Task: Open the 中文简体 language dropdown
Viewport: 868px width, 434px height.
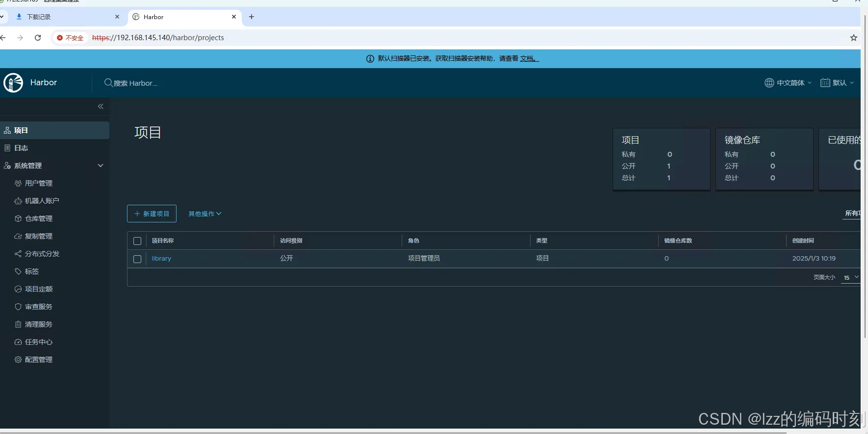Action: 788,83
